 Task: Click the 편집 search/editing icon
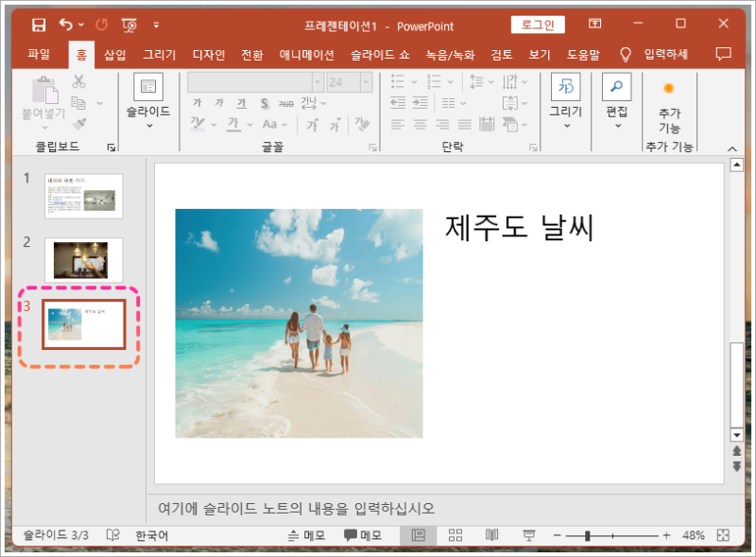click(x=616, y=88)
